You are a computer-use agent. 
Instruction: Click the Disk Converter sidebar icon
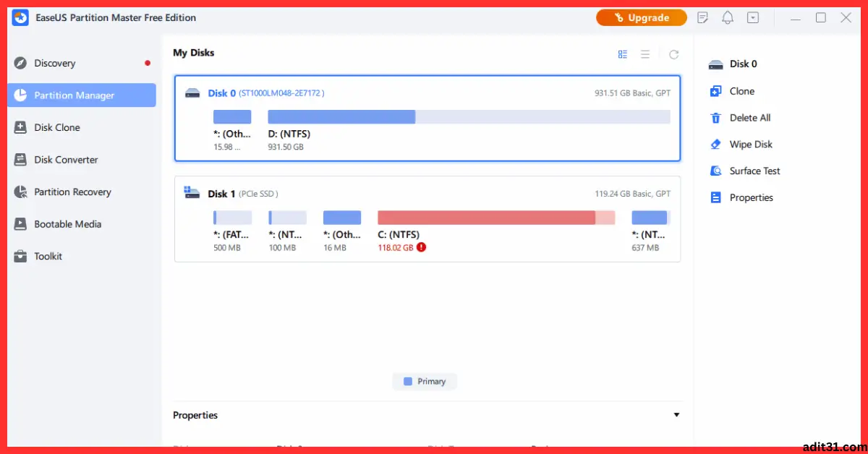click(20, 160)
